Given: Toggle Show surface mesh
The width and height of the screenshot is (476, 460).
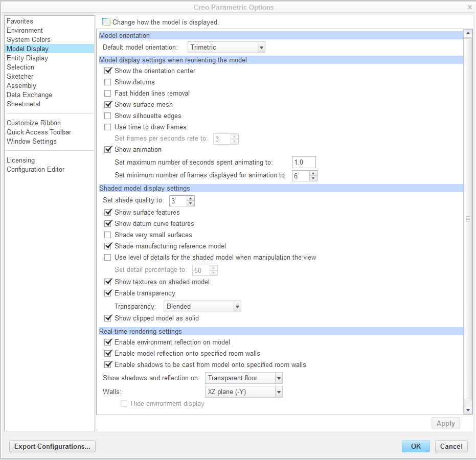Looking at the screenshot, I should (108, 104).
